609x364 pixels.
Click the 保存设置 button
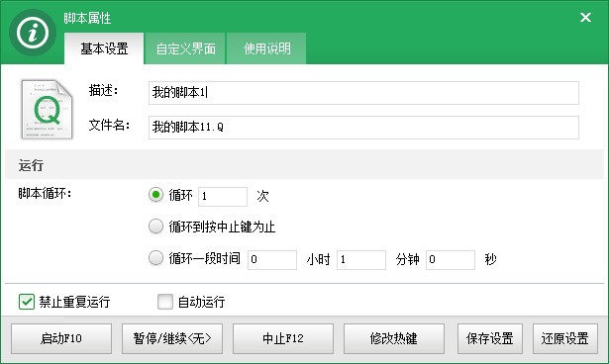[490, 338]
